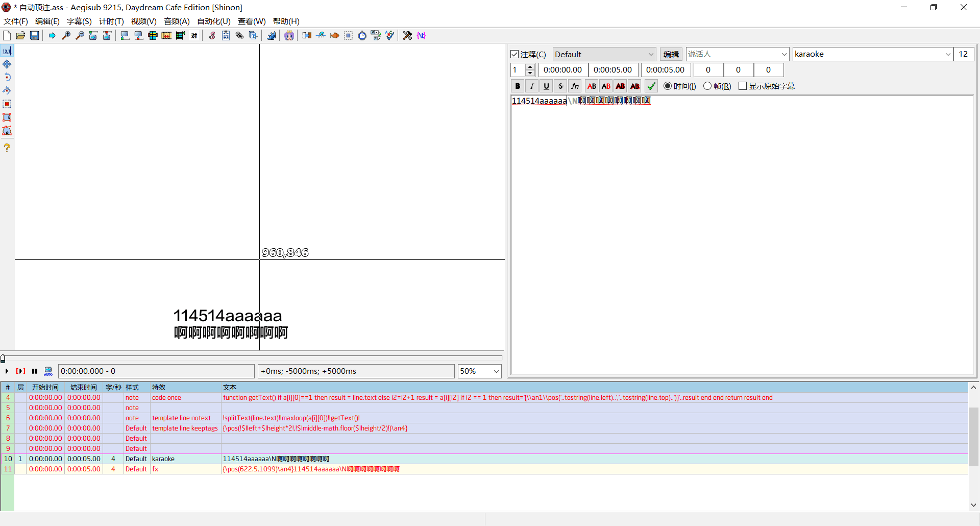Select subtitle row 11 with fx effect

pyautogui.click(x=484, y=469)
